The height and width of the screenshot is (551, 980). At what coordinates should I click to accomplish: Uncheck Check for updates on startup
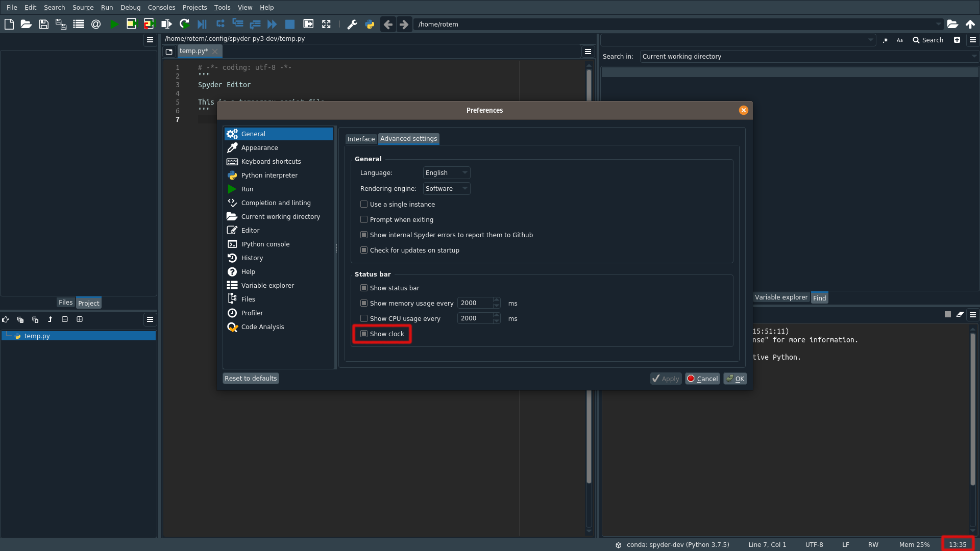(364, 250)
